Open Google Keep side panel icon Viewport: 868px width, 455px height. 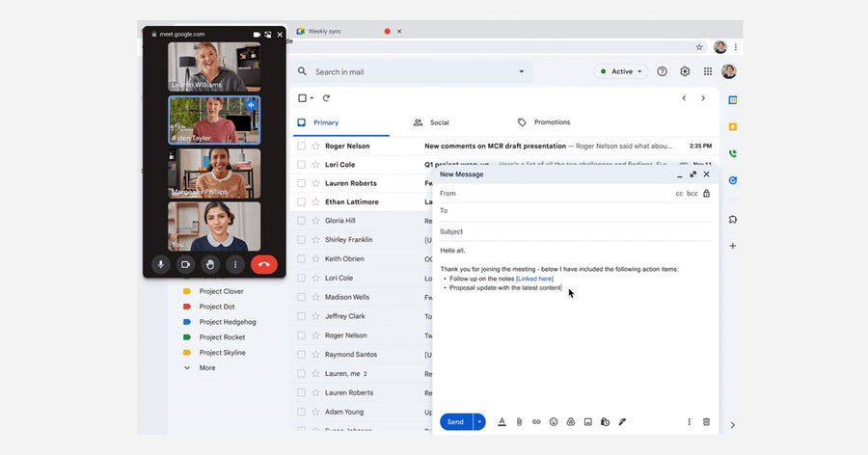[733, 126]
